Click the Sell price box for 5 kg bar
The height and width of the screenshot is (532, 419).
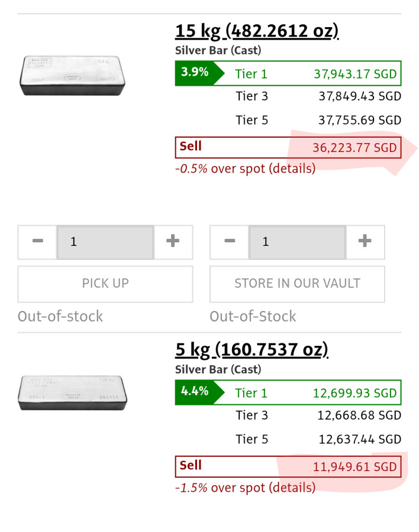tap(288, 466)
